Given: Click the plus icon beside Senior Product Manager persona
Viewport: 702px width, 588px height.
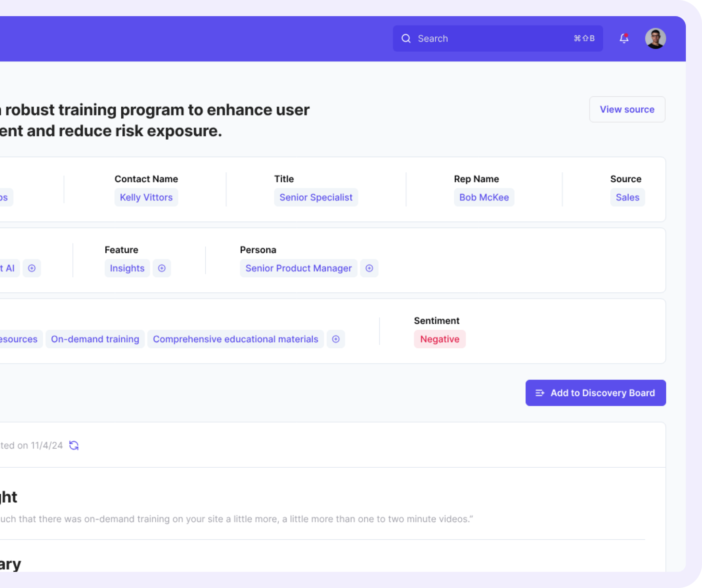Looking at the screenshot, I should (369, 268).
